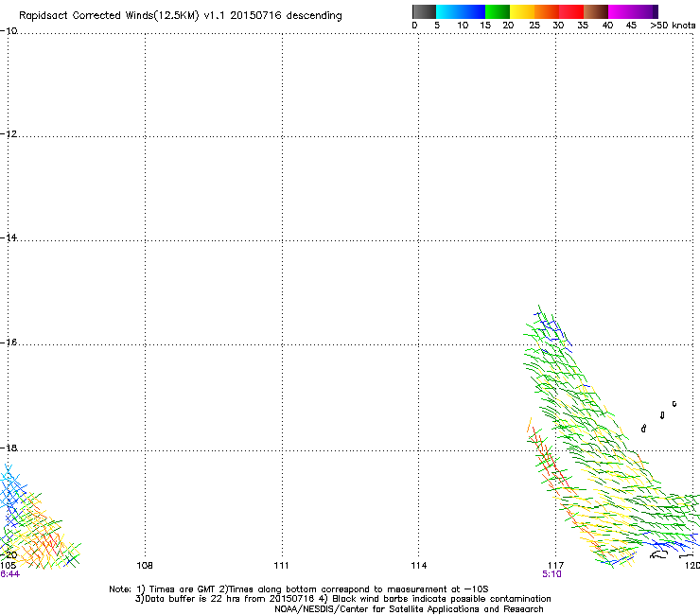The width and height of the screenshot is (700, 615).
Task: Click the cyan 5-10 knots legend swatch
Action: [x=448, y=11]
